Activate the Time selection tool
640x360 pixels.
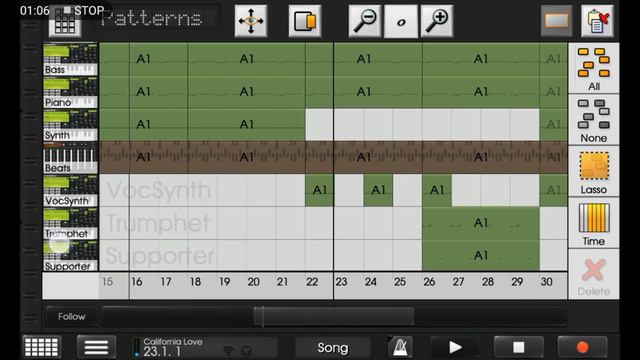tap(594, 223)
